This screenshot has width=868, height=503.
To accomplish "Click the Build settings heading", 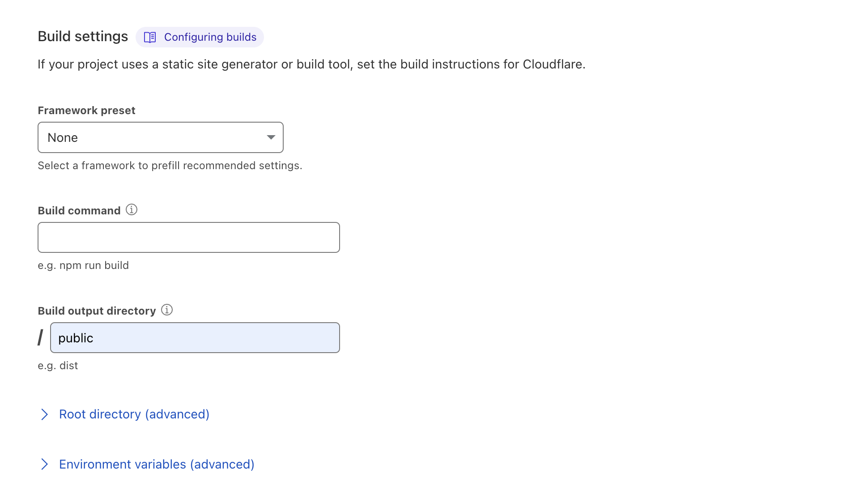I will [83, 37].
